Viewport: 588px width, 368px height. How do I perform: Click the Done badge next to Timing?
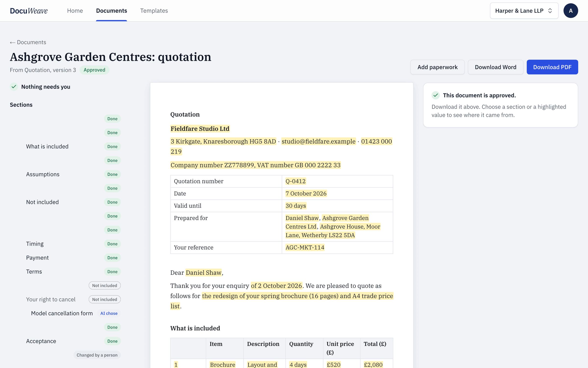pos(112,244)
